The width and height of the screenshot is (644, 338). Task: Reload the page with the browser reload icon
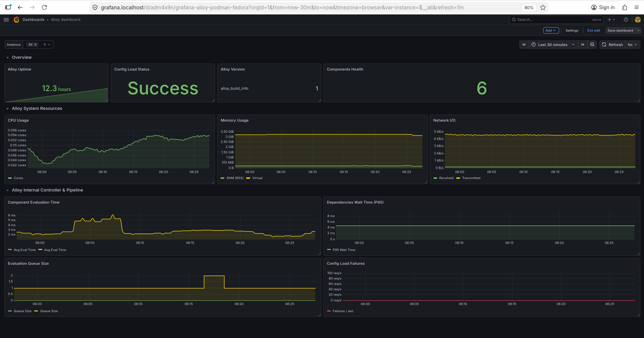(x=44, y=7)
